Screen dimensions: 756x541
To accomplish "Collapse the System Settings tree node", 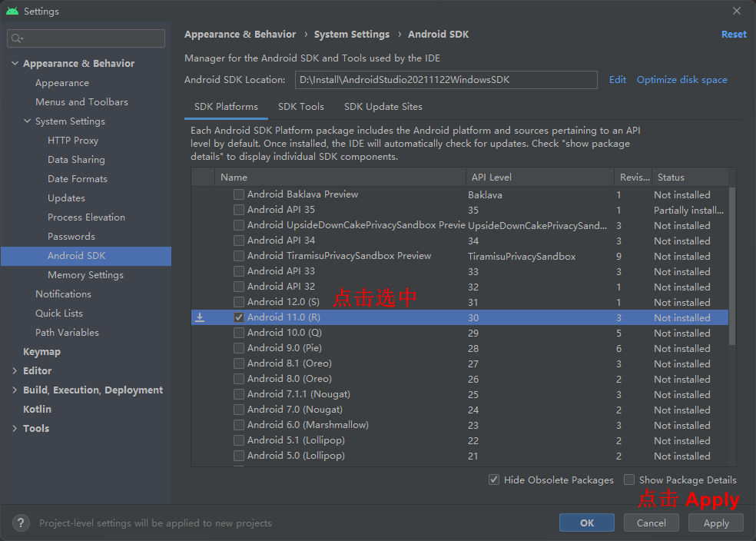I will tap(28, 121).
